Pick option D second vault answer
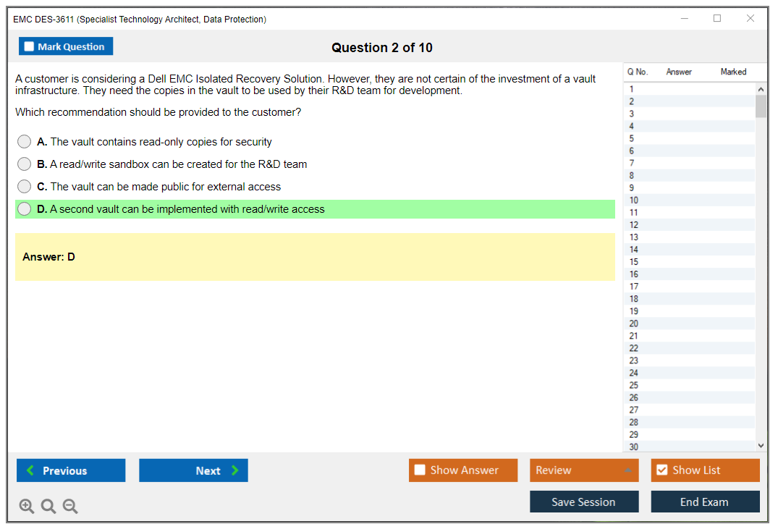This screenshot has height=532, width=778. click(25, 209)
